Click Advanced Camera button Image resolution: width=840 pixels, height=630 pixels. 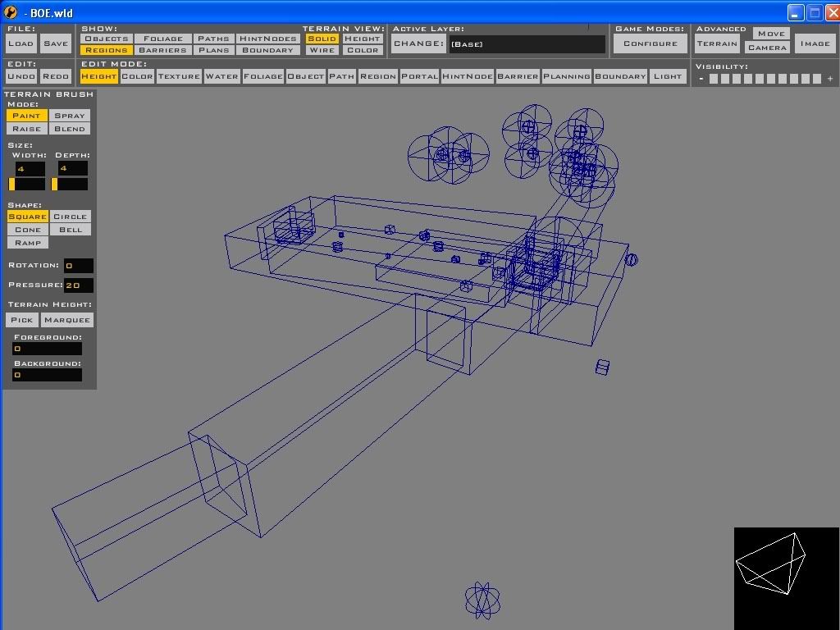(x=767, y=48)
